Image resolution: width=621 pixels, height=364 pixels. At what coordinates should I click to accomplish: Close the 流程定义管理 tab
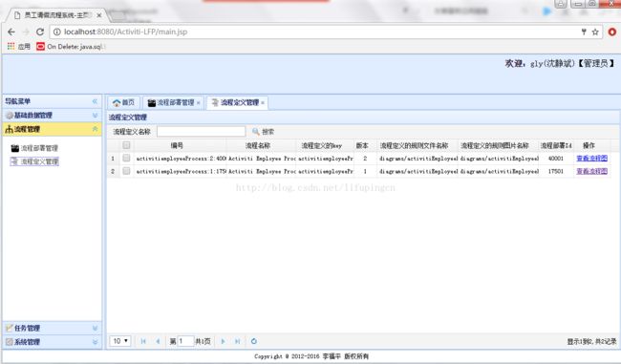tap(263, 103)
